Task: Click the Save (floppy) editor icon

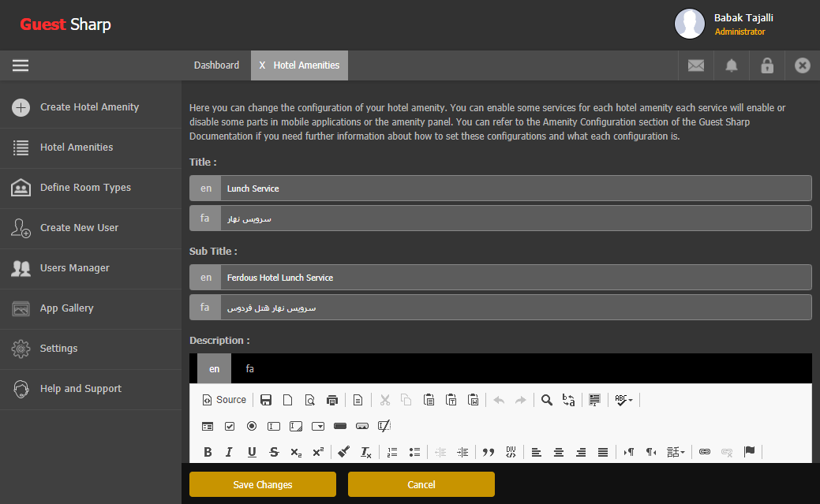Action: [266, 400]
